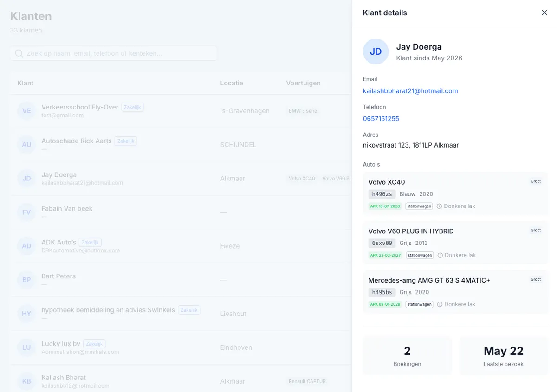Click the KB avatar for Kailash Bharat
This screenshot has height=392, width=557.
point(26,381)
